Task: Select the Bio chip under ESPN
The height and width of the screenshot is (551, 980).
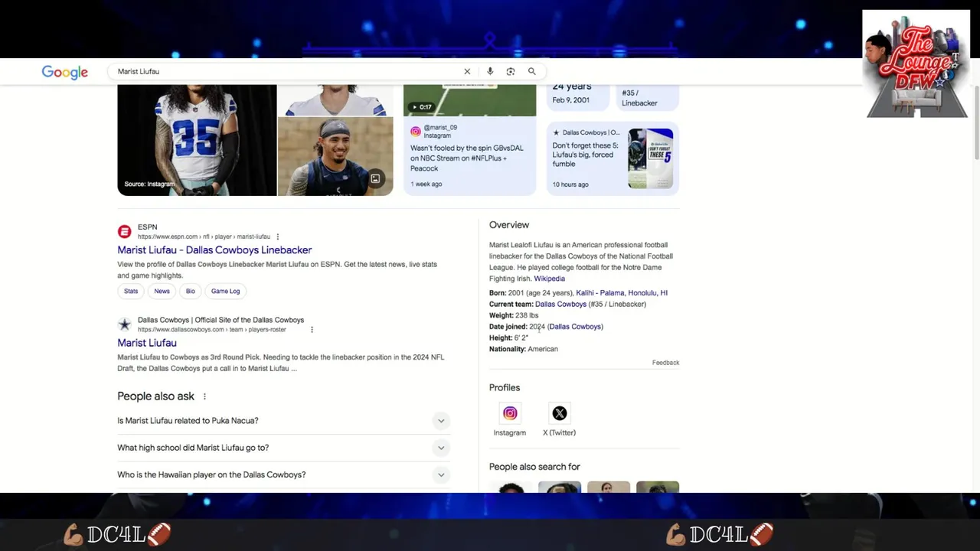Action: (190, 291)
